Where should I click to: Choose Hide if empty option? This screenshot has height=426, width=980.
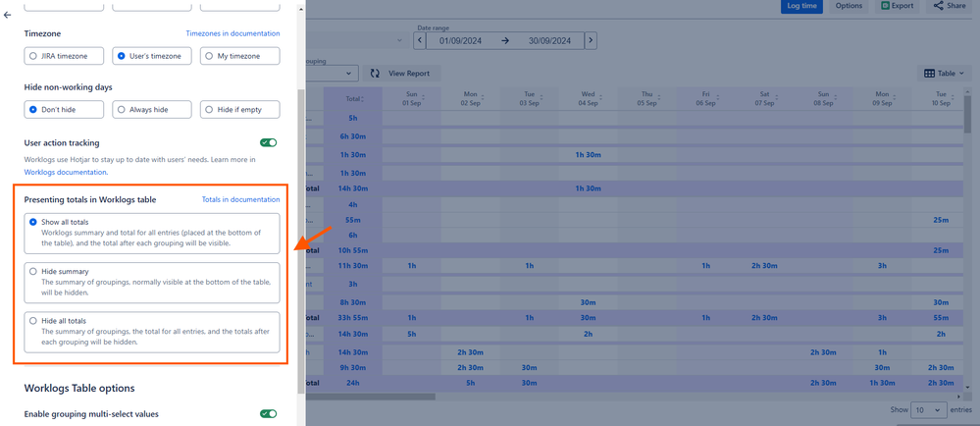240,110
